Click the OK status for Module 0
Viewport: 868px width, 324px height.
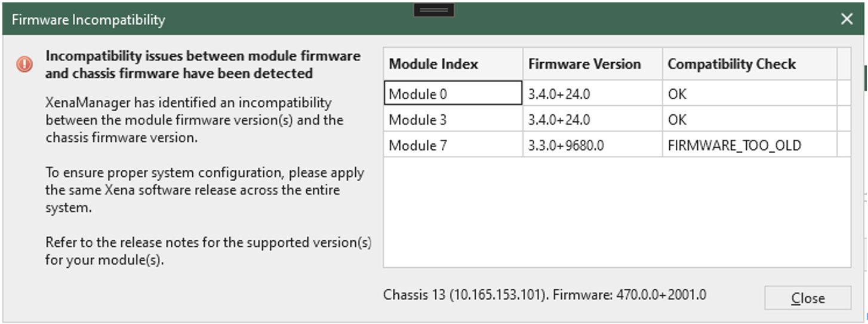coord(750,93)
